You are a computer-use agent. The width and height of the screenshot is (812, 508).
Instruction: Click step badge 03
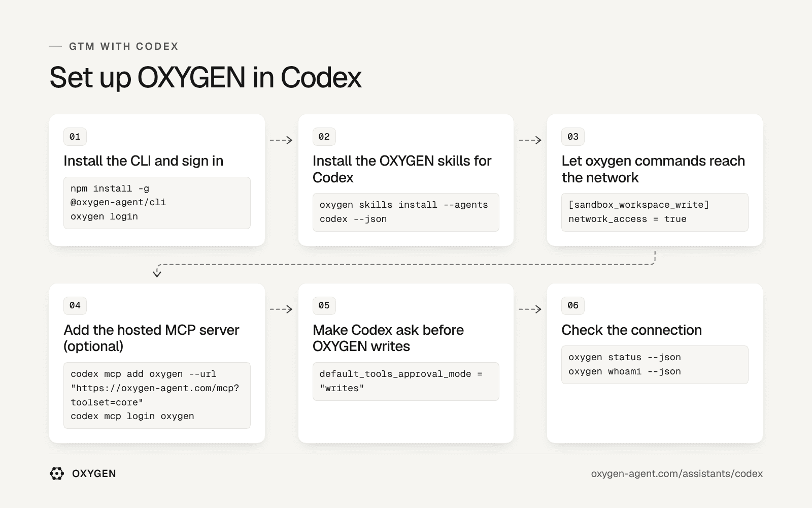point(573,137)
